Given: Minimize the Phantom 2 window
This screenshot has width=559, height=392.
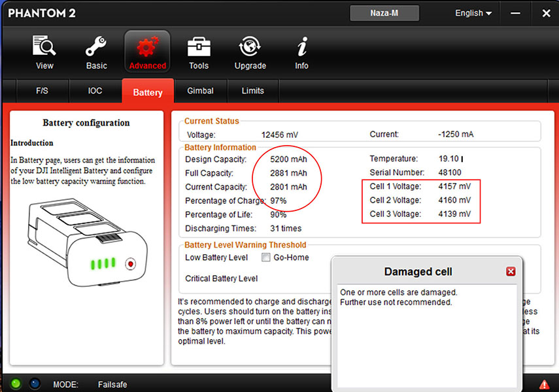Looking at the screenshot, I should [x=515, y=13].
